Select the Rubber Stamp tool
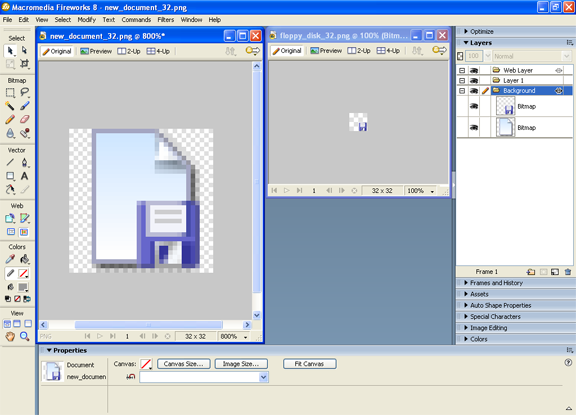The image size is (576, 415). point(24,133)
